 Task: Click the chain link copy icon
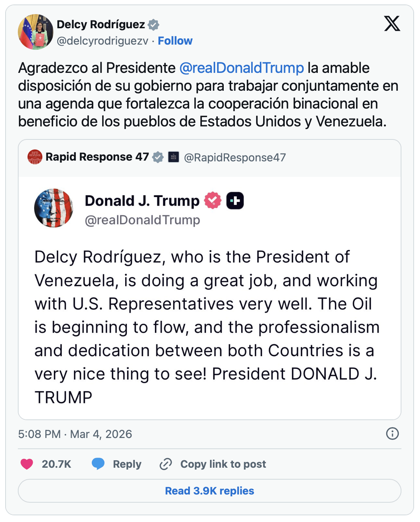(165, 464)
